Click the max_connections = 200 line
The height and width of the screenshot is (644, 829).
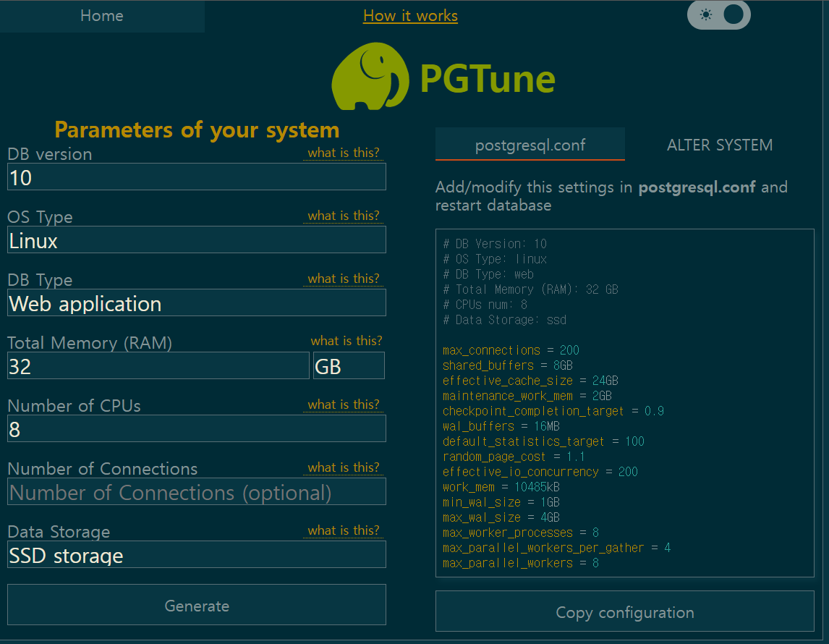coord(511,350)
